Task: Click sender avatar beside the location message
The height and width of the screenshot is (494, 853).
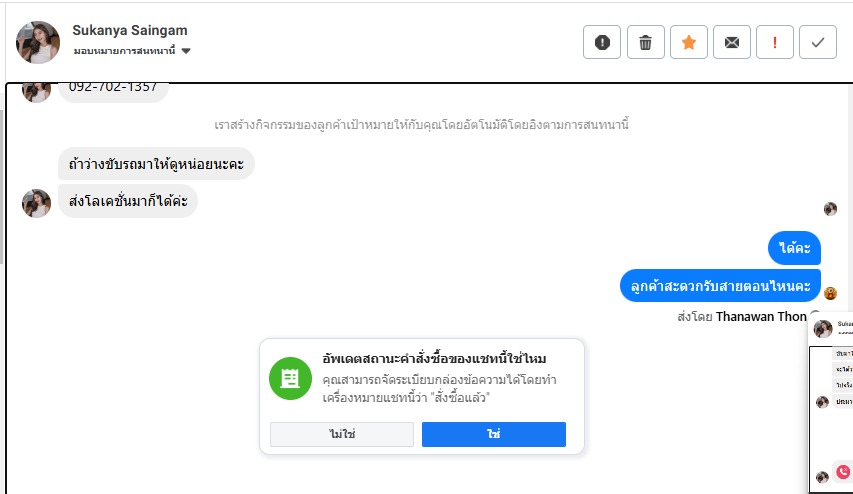Action: point(37,203)
